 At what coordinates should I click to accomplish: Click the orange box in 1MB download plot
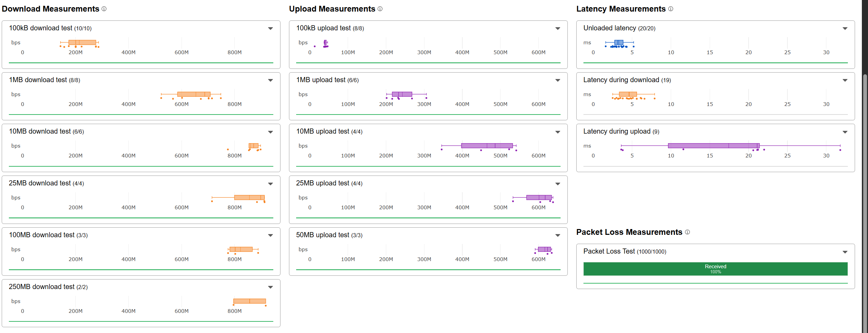[194, 94]
